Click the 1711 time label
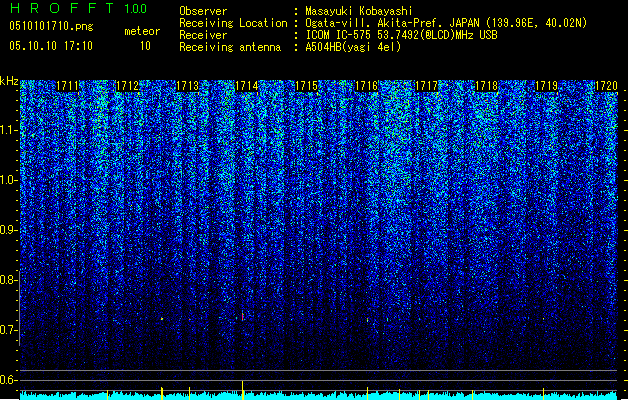 coord(67,86)
